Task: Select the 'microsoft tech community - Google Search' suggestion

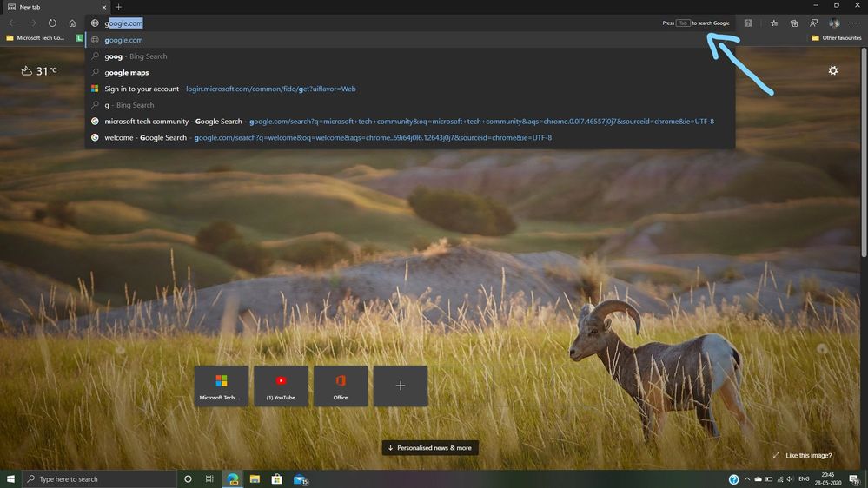Action: click(410, 122)
